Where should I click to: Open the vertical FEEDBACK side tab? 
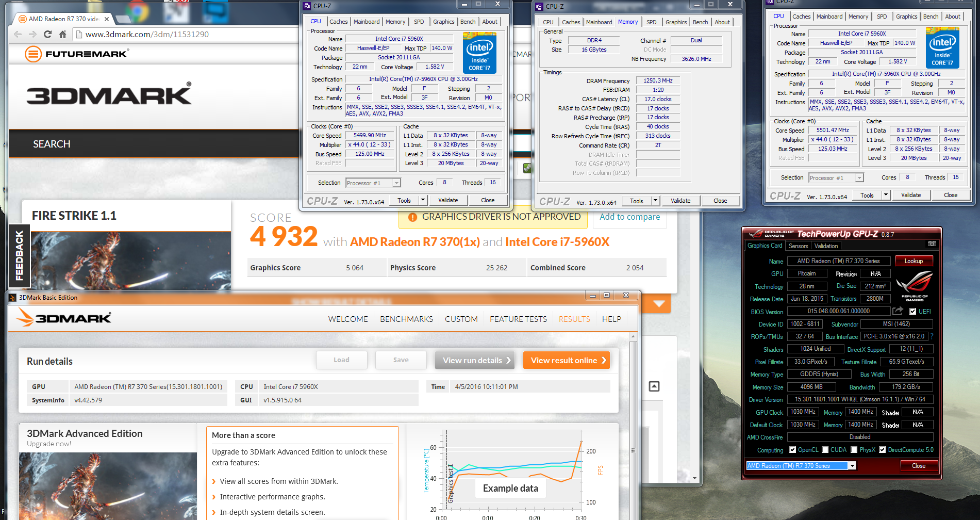pos(19,256)
